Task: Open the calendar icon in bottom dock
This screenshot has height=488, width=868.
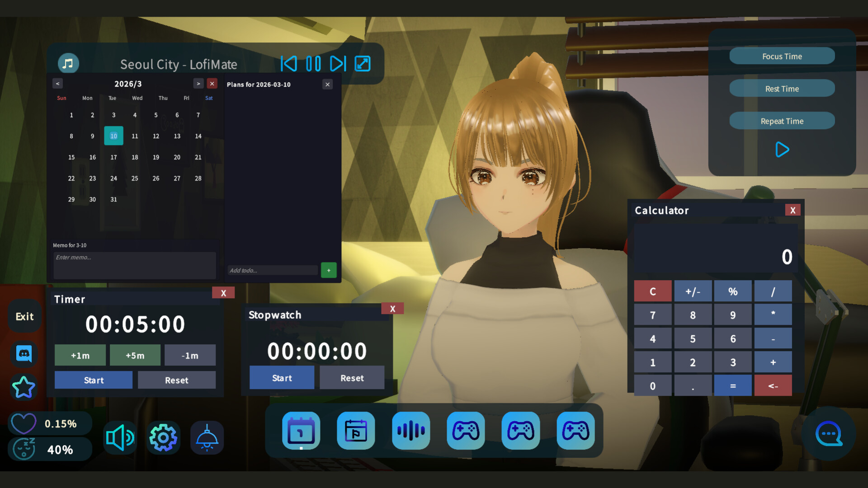Action: 301,431
